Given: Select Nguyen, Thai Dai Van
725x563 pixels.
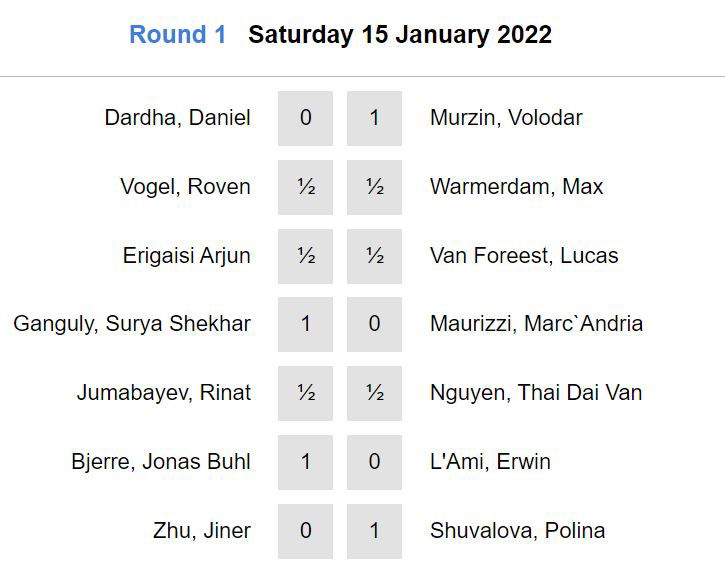Looking at the screenshot, I should click(x=536, y=393).
